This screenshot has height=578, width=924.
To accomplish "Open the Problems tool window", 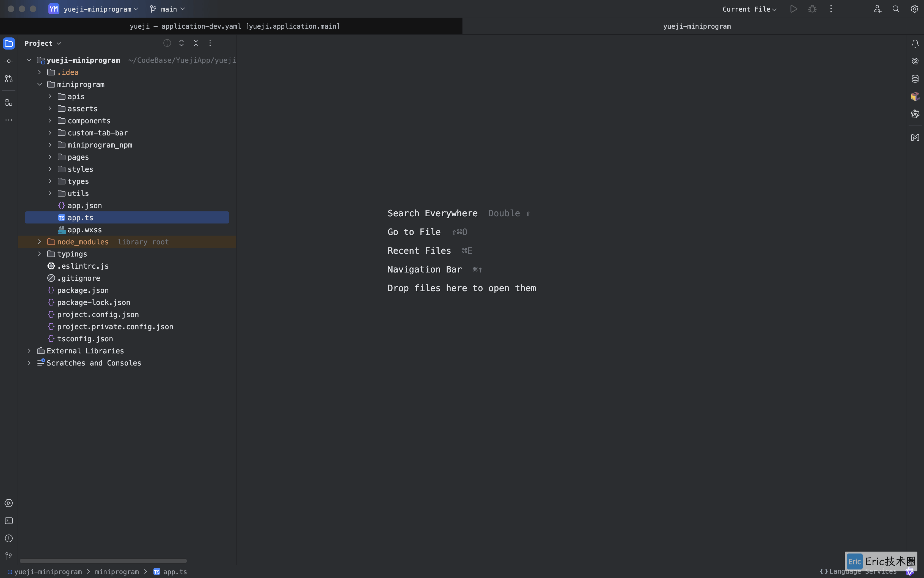I will click(x=9, y=538).
